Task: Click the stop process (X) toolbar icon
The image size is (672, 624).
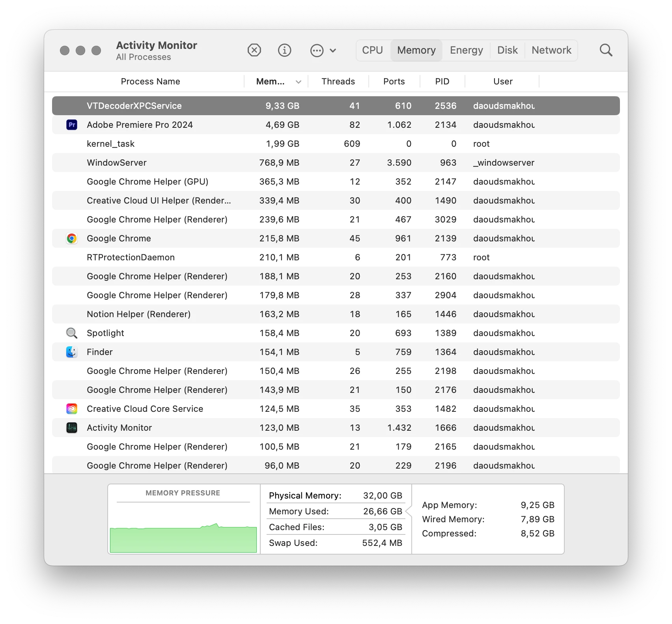Action: point(254,50)
